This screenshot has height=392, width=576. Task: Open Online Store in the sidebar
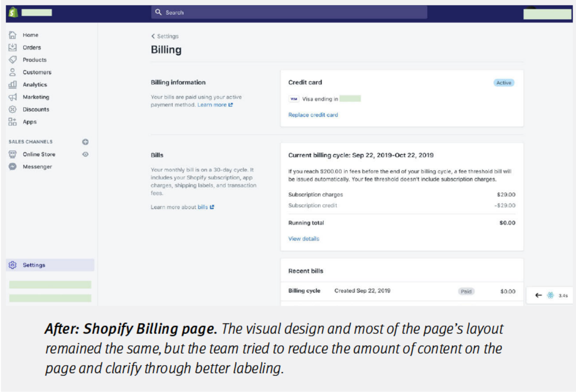(39, 154)
